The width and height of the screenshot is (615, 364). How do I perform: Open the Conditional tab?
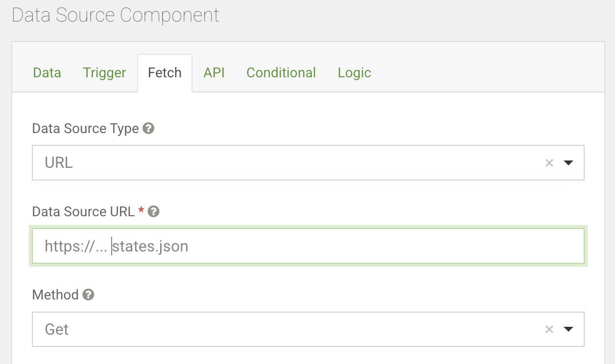coord(281,73)
